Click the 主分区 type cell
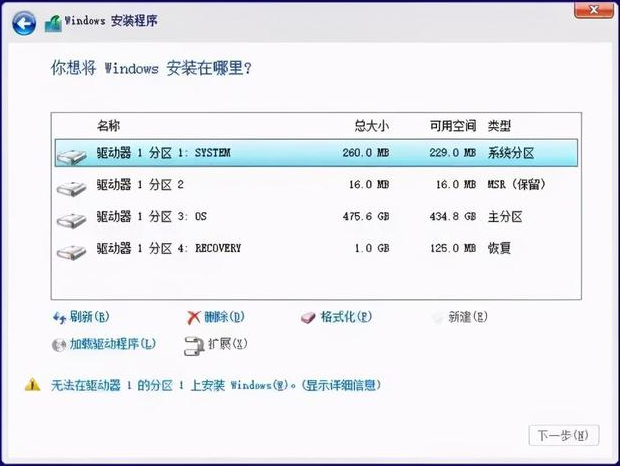Viewport: 620px width, 466px height. click(505, 217)
